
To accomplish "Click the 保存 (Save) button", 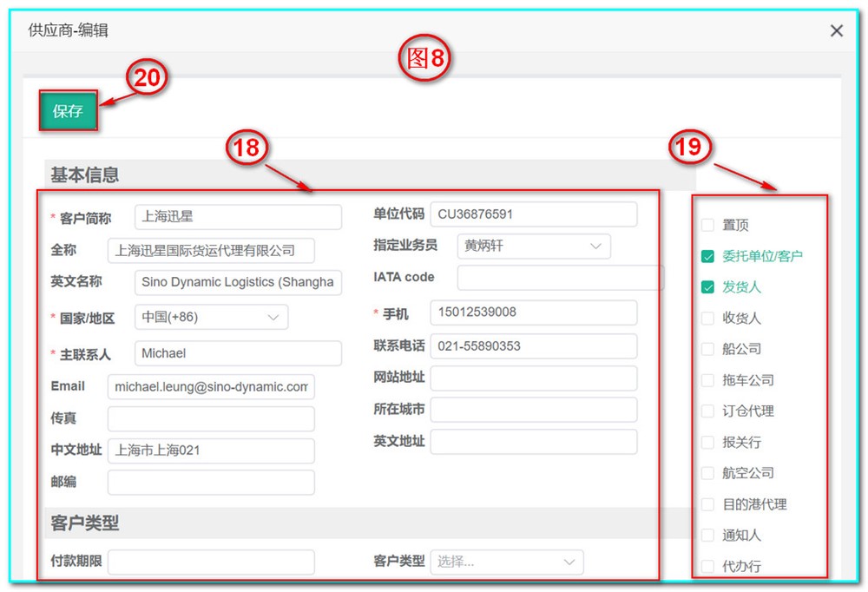I will (x=68, y=111).
